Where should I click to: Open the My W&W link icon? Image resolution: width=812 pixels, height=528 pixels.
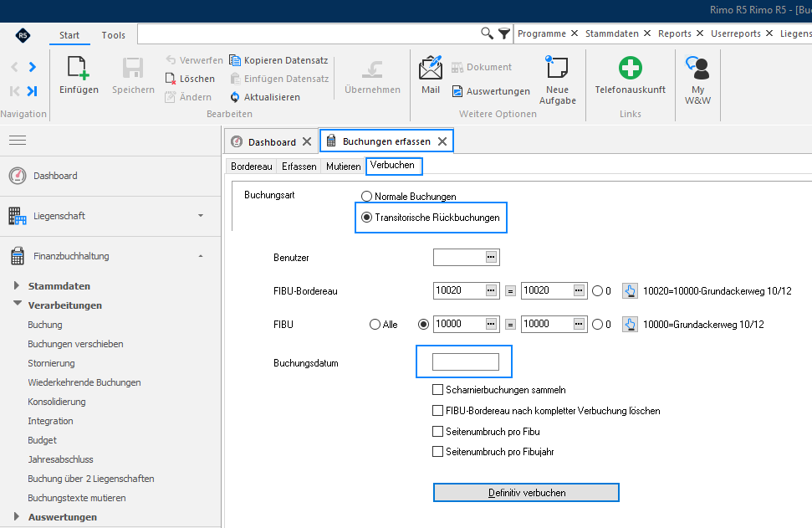click(x=697, y=68)
